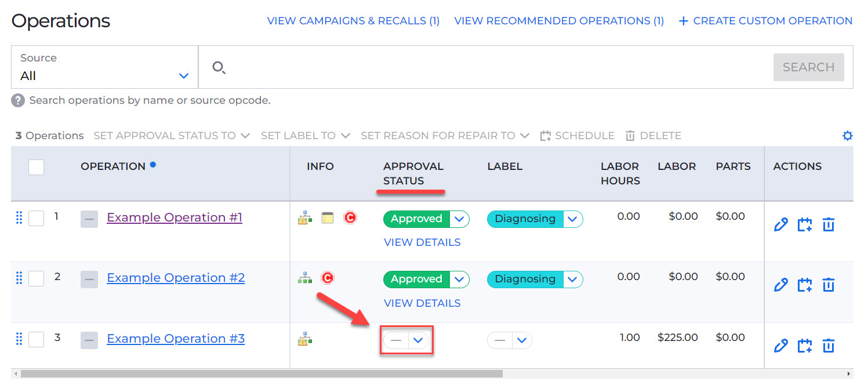The height and width of the screenshot is (392, 868).
Task: Check the select-all checkbox in the table header
Action: [36, 167]
